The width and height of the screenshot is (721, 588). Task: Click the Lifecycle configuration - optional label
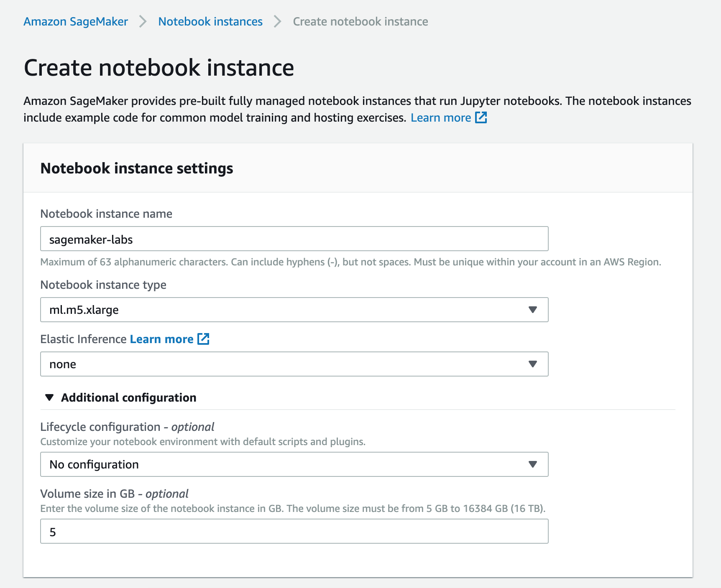(127, 427)
